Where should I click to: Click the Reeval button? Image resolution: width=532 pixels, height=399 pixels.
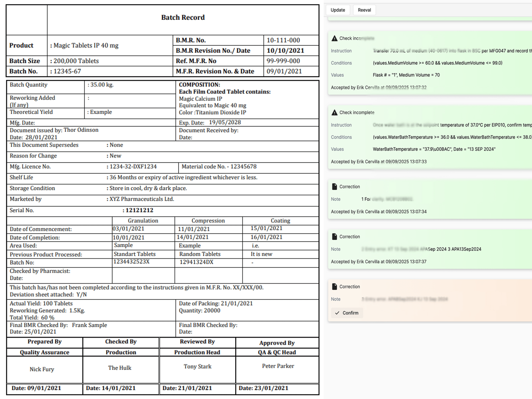click(x=364, y=10)
